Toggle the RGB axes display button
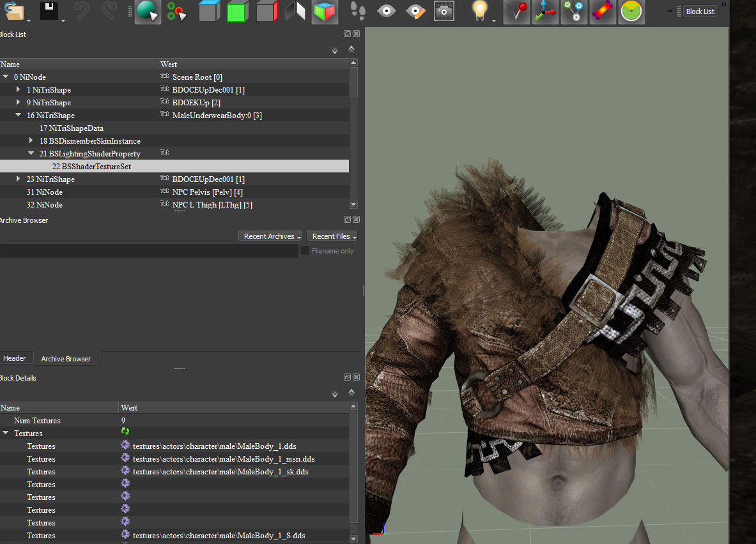This screenshot has height=544, width=756. [544, 11]
